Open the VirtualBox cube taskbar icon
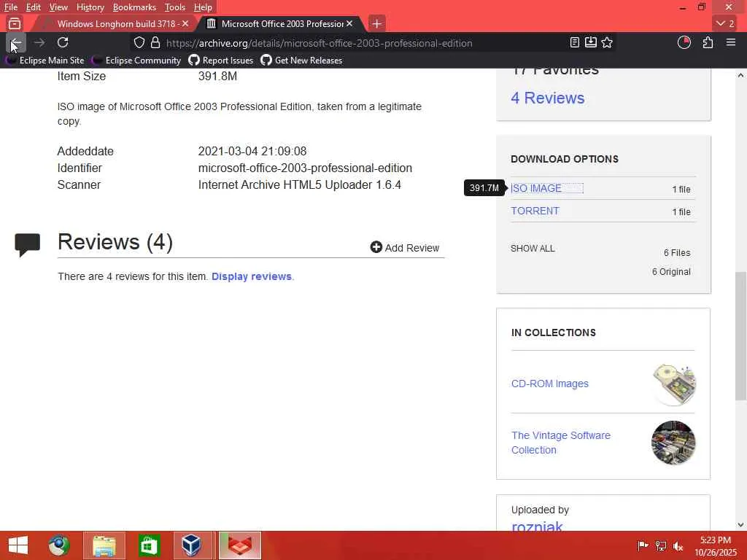The height and width of the screenshot is (560, 747). (192, 545)
